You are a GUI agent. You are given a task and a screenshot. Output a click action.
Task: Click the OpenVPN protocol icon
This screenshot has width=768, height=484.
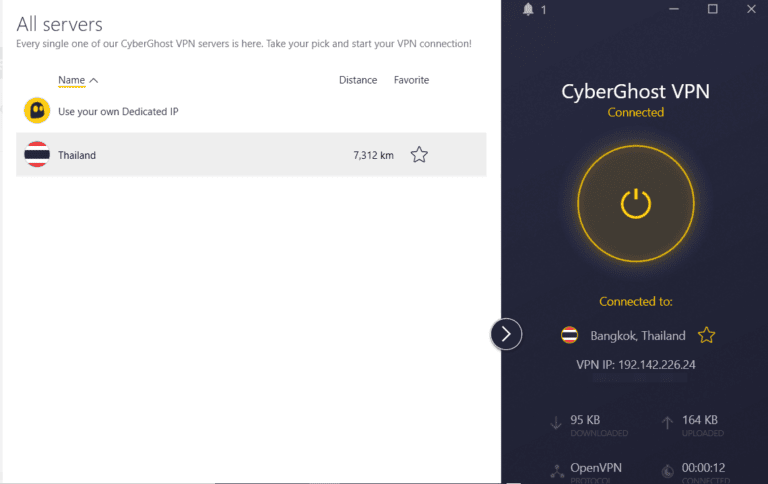click(x=556, y=470)
